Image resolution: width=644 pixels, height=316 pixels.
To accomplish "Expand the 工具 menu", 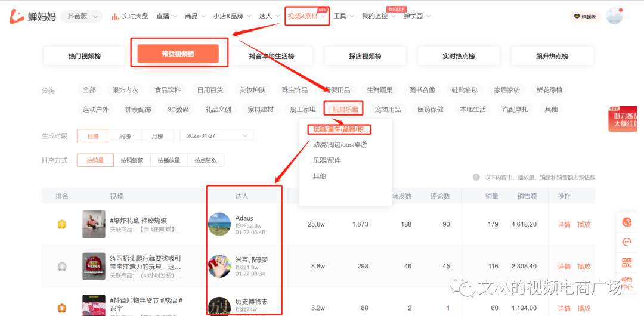I will [344, 17].
